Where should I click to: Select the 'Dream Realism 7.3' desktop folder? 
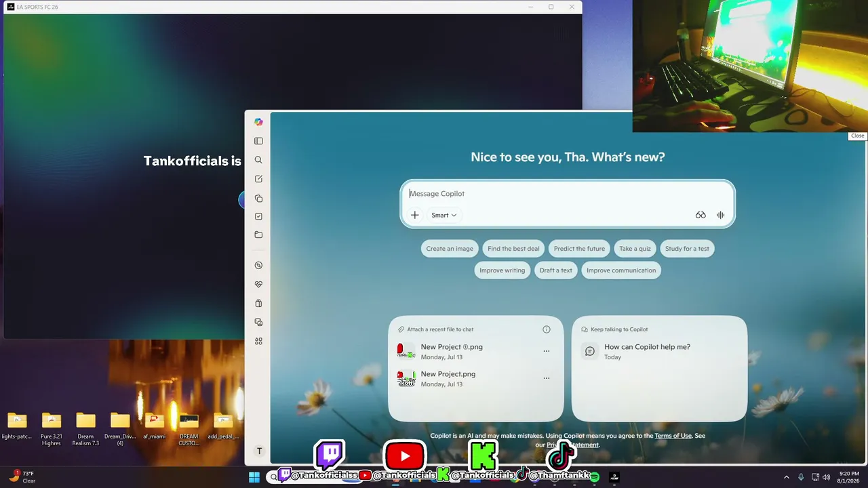85,429
